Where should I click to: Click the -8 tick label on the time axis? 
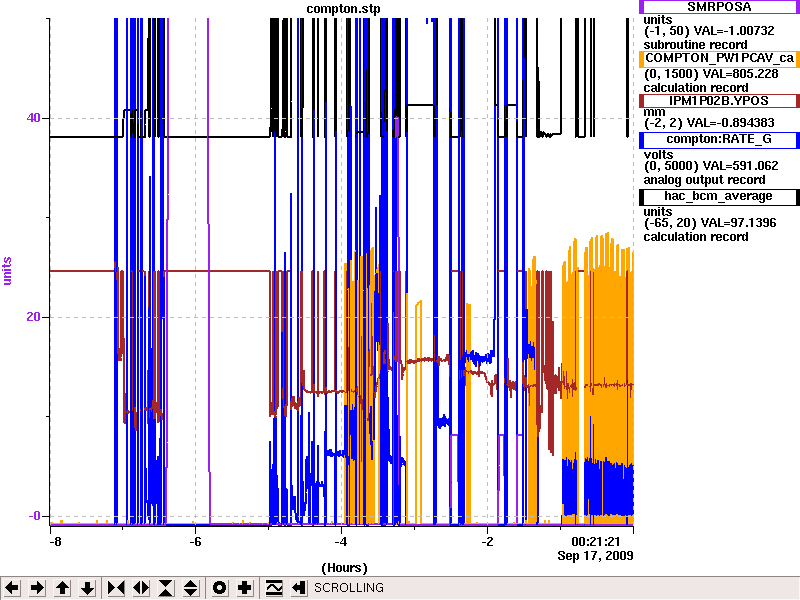pyautogui.click(x=55, y=541)
